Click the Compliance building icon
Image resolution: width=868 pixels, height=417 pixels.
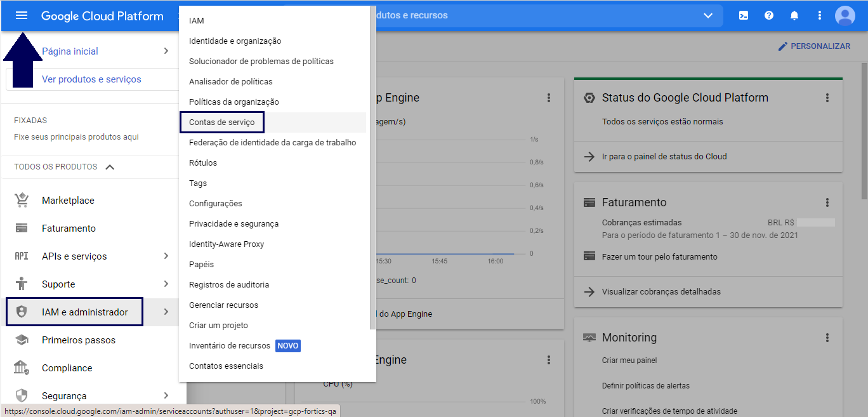(22, 368)
